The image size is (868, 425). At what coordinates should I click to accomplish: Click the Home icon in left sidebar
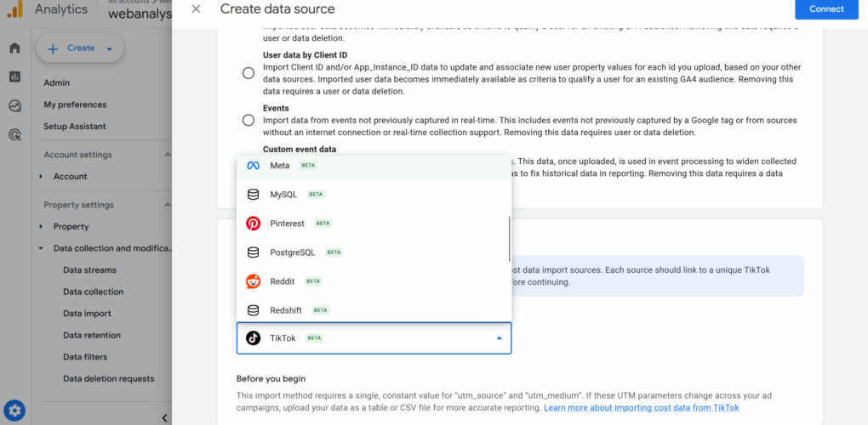(14, 48)
